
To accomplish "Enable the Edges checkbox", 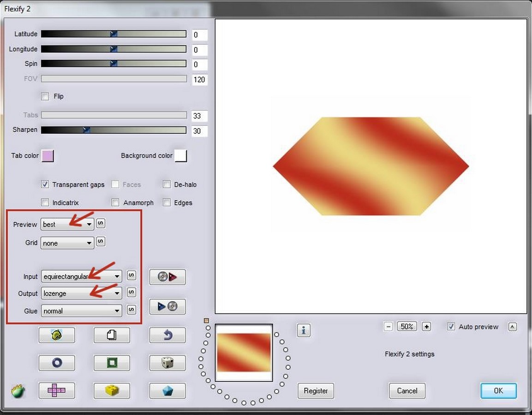I will tap(167, 202).
